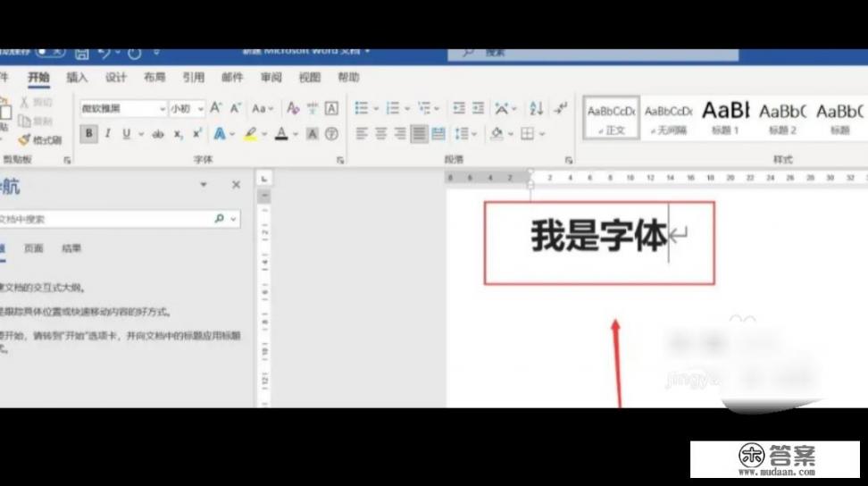Open the font name combo box
This screenshot has height=486, width=868.
(x=123, y=108)
